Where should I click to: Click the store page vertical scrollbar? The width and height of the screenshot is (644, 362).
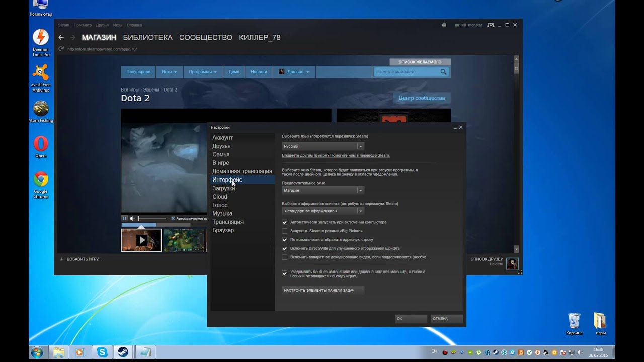point(516,153)
